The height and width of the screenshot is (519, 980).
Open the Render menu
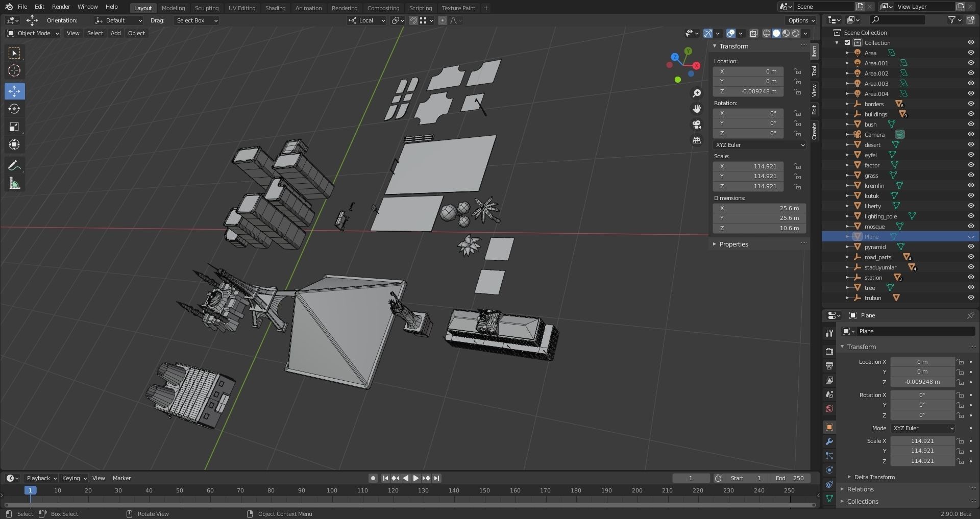(61, 7)
